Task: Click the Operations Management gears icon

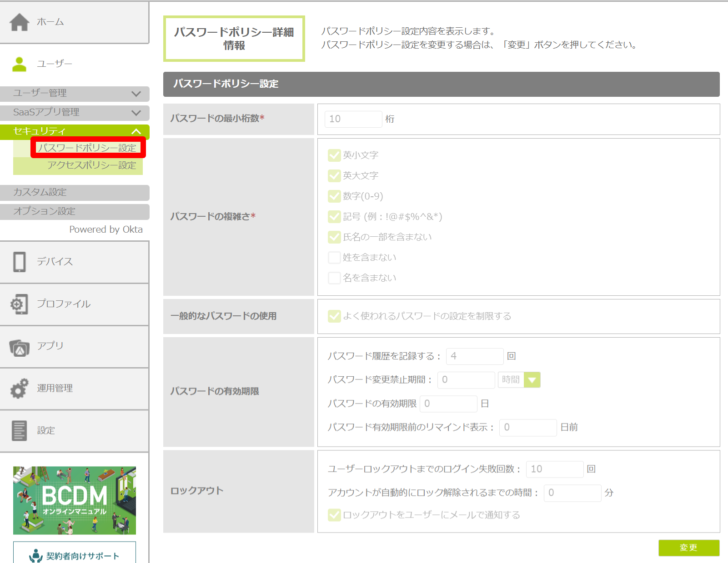Action: (x=20, y=389)
